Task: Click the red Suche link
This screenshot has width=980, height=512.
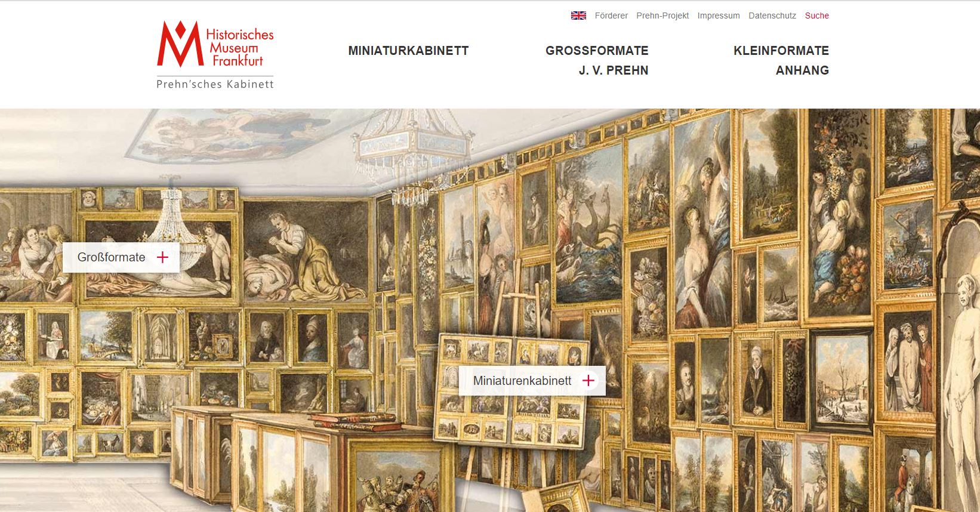Action: click(x=816, y=16)
